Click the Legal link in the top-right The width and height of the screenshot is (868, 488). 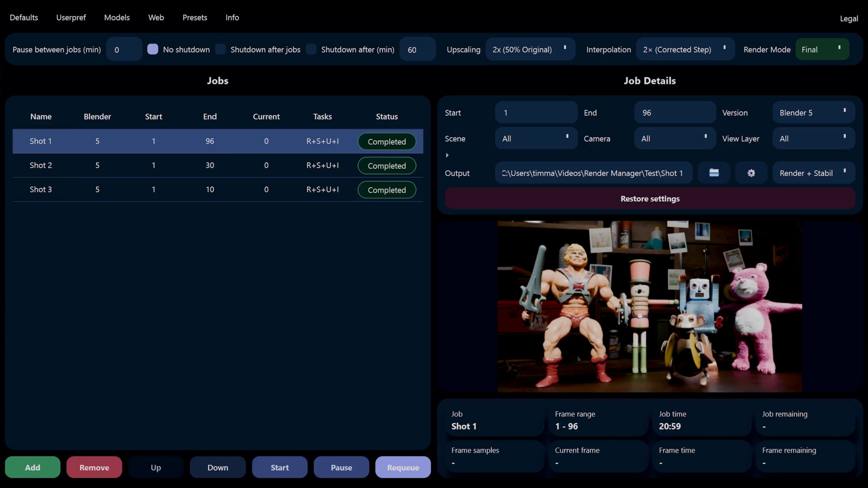pos(849,19)
